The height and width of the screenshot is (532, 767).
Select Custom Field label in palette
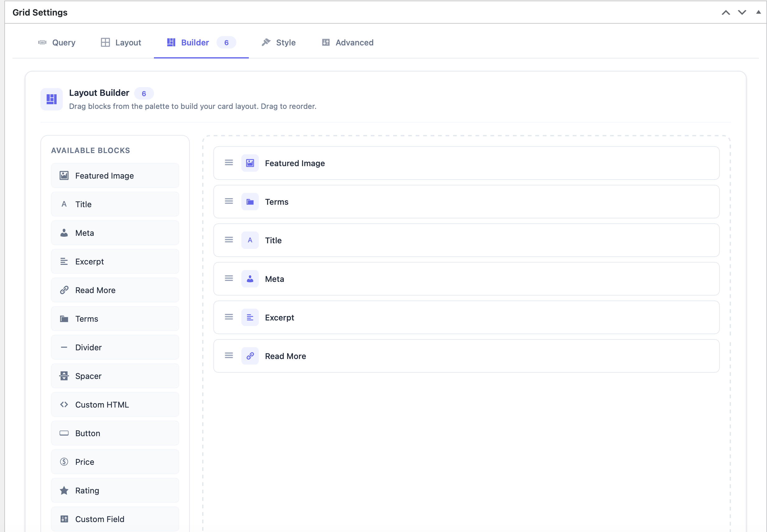[100, 519]
